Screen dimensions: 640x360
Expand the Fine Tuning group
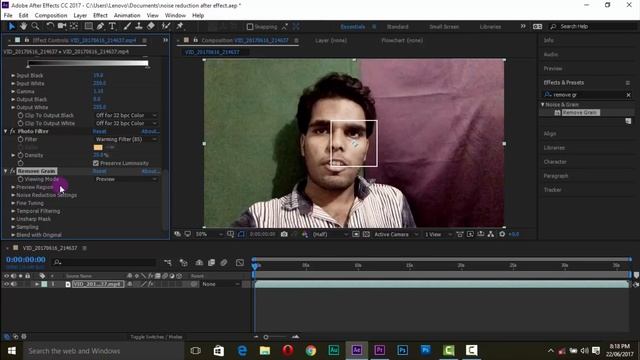(x=13, y=203)
